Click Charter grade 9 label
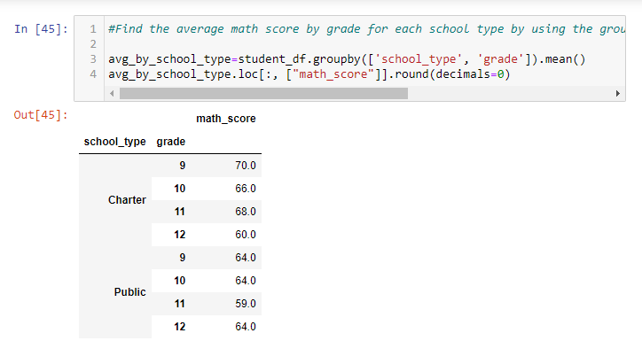Screen dimensions: 642x364 [182, 166]
